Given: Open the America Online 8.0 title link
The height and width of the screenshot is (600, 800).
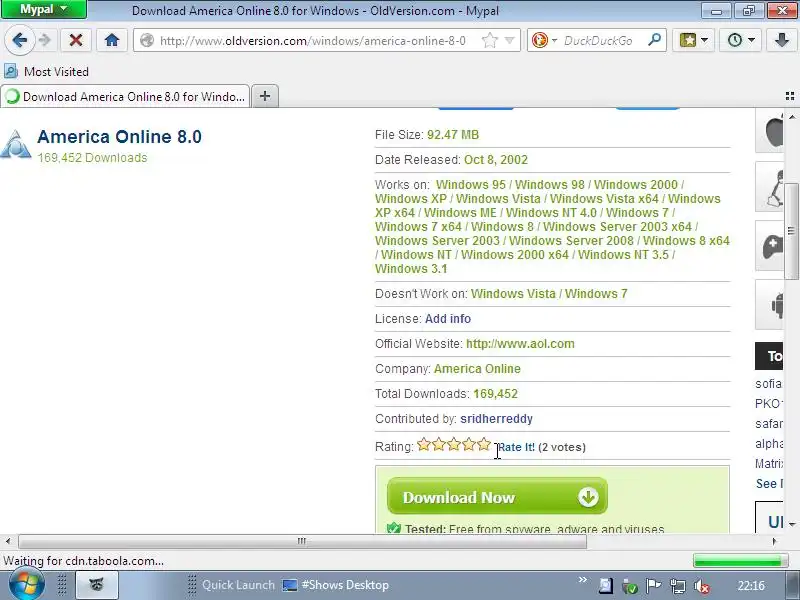Looking at the screenshot, I should 119,137.
